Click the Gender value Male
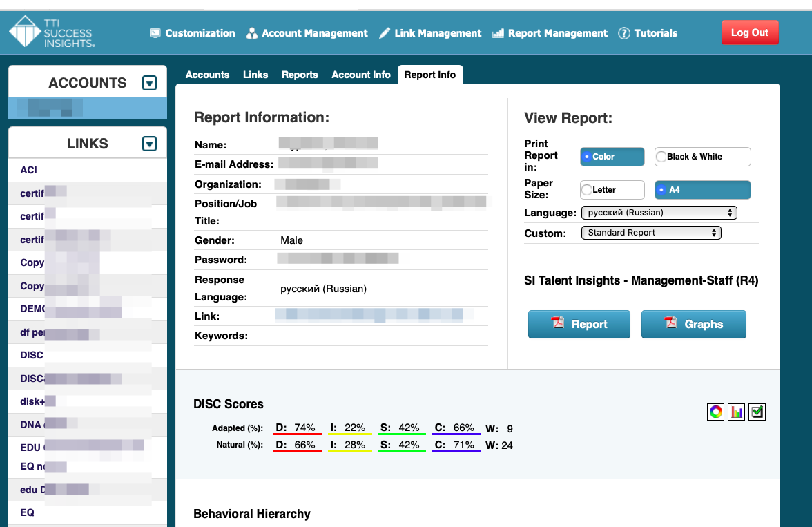Viewport: 812px width, 527px height. click(291, 240)
